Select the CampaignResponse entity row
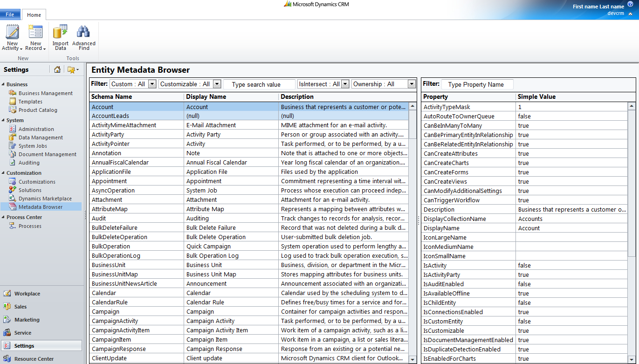The width and height of the screenshot is (639, 364). tap(249, 349)
